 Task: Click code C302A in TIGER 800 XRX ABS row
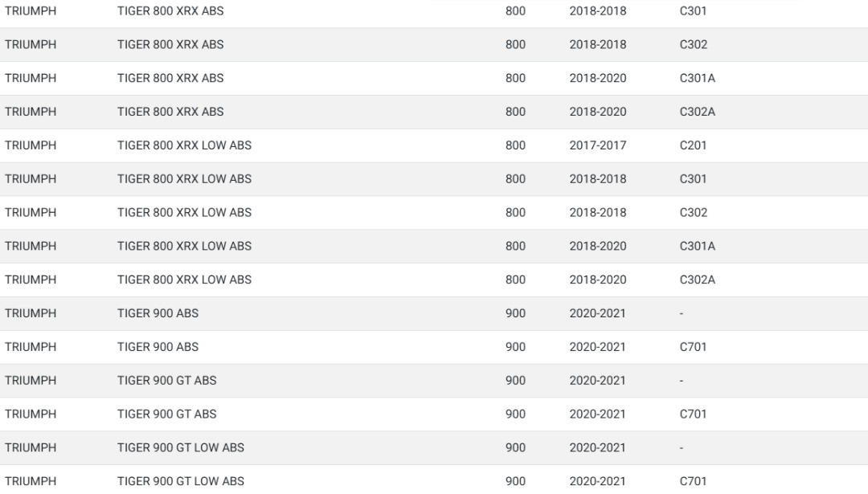pos(697,112)
